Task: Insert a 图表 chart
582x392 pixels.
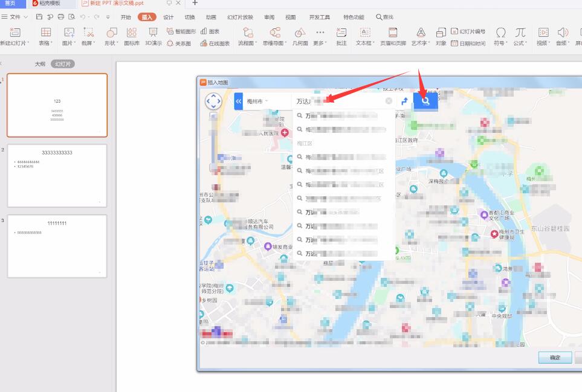Action: click(x=210, y=31)
